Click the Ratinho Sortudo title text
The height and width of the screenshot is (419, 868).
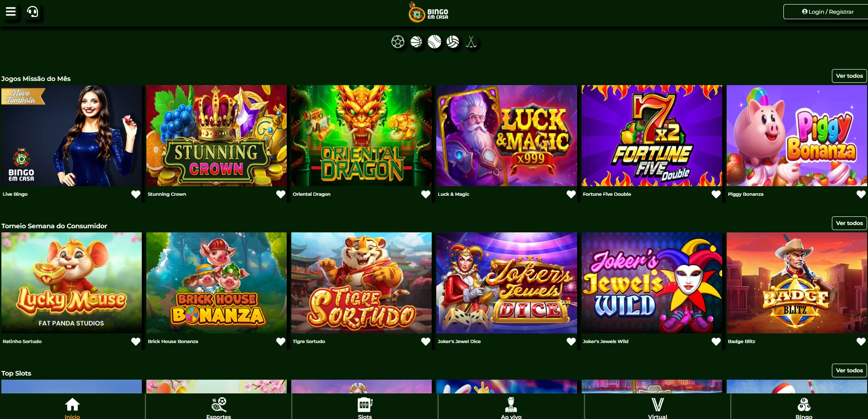[22, 341]
